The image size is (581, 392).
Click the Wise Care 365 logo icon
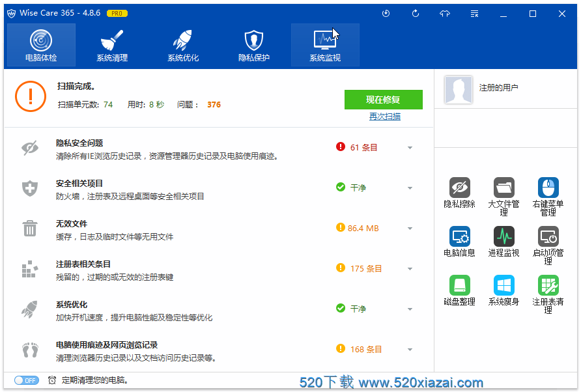click(x=12, y=13)
